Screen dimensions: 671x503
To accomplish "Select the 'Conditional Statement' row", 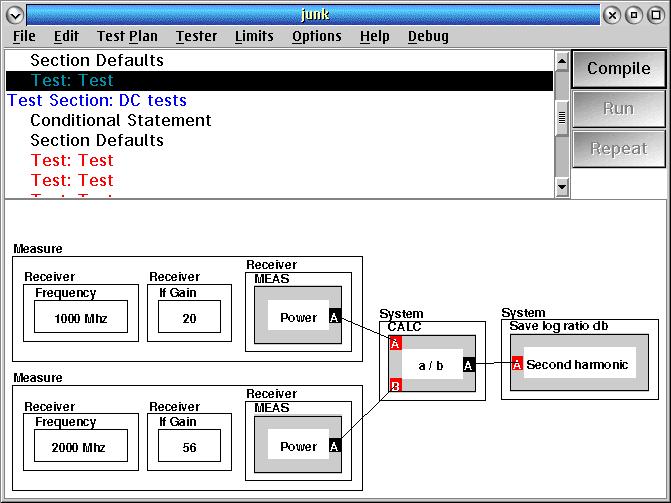I will pos(279,120).
